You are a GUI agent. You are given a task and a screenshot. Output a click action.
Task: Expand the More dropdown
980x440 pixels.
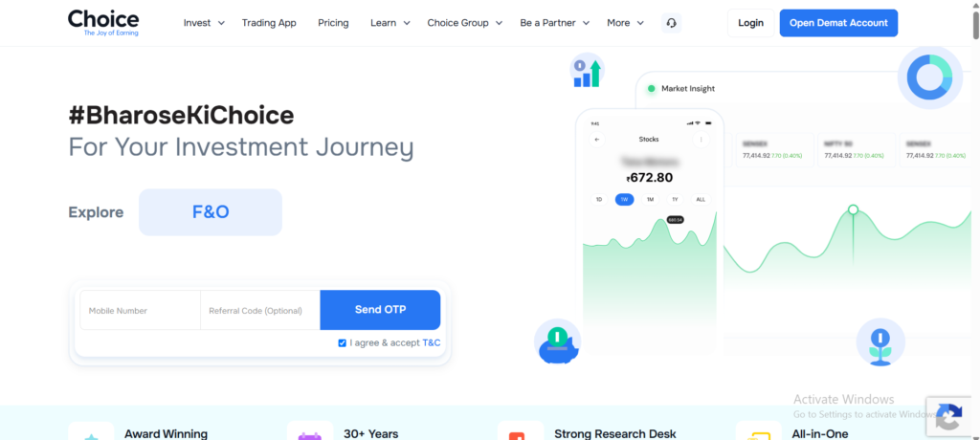pyautogui.click(x=625, y=23)
